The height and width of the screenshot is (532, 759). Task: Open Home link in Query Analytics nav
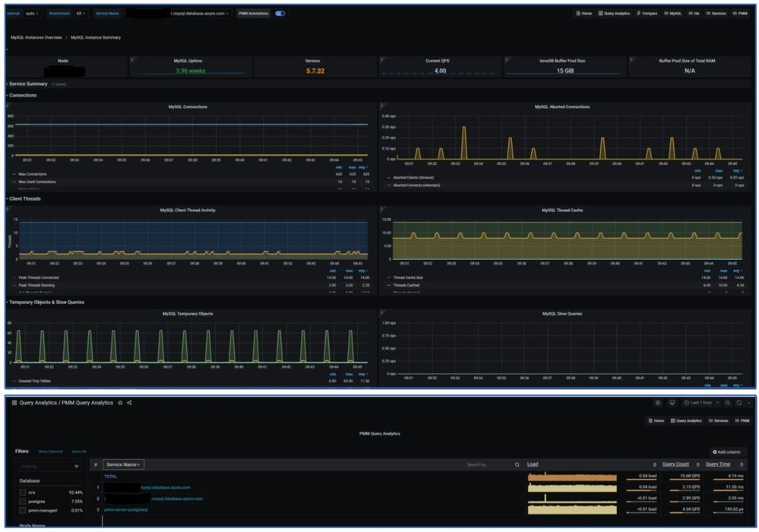tap(656, 421)
